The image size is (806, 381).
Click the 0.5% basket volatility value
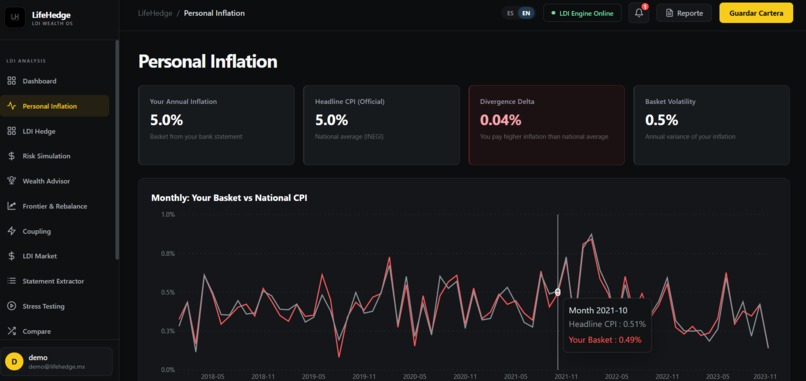pos(662,120)
